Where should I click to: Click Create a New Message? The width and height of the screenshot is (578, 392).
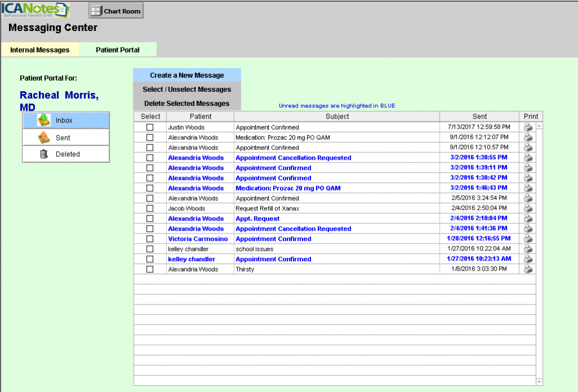(x=187, y=76)
